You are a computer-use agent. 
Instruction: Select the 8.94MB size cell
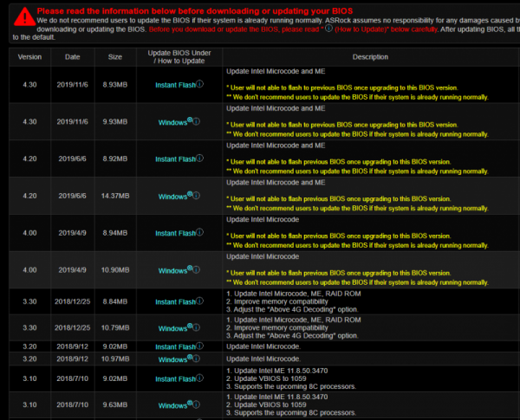coord(115,233)
